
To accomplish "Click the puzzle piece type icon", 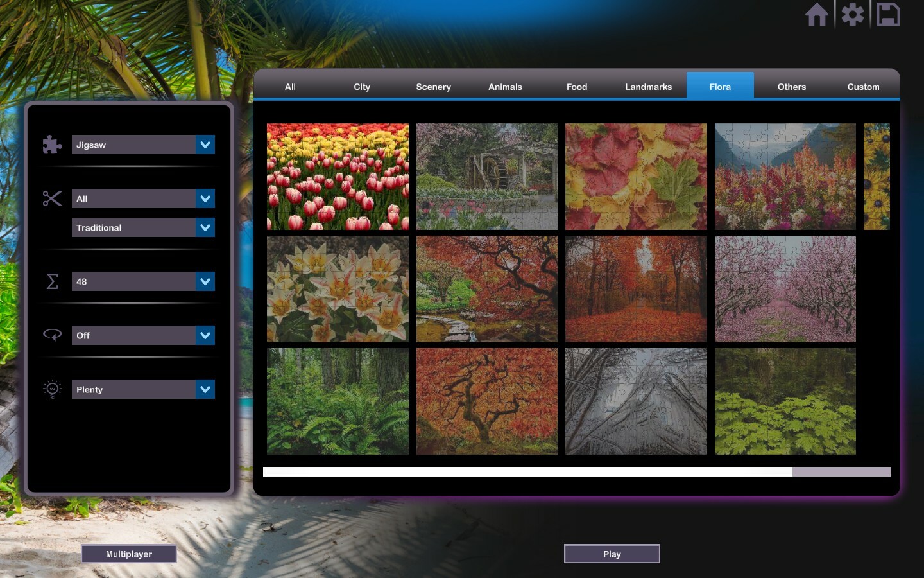I will pyautogui.click(x=52, y=144).
